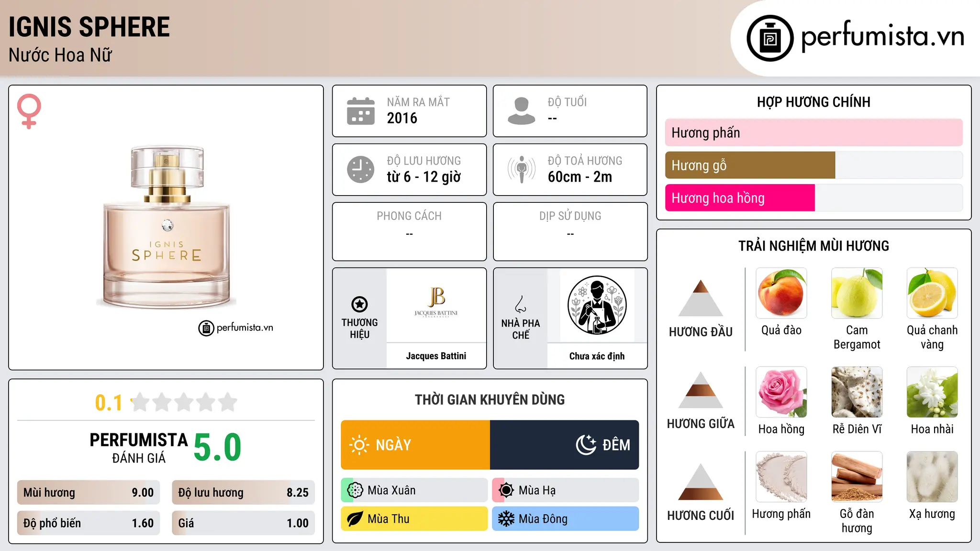Click the nose icon above Nhà pha chế
Viewport: 980px width, 551px height.
(x=521, y=304)
